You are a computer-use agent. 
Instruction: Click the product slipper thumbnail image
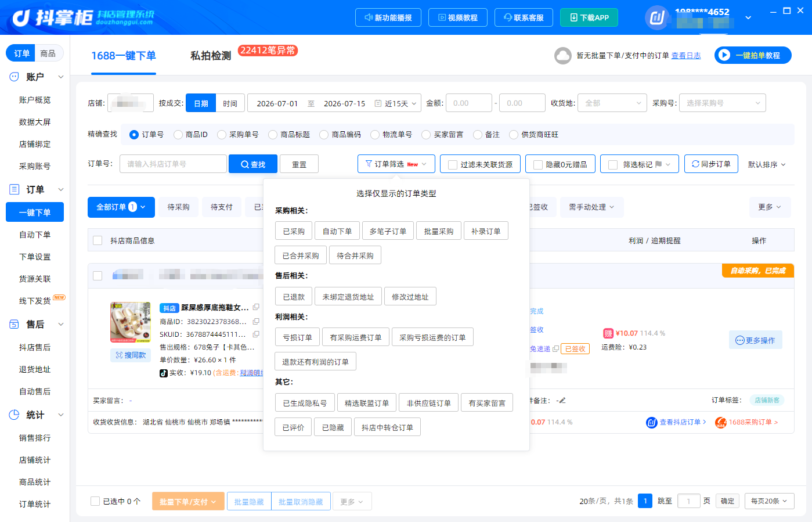131,322
